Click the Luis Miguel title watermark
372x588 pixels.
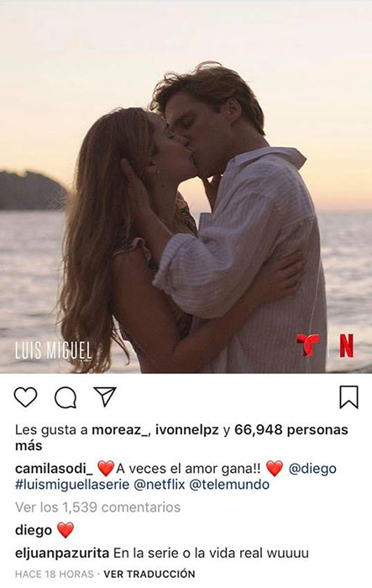click(x=53, y=350)
